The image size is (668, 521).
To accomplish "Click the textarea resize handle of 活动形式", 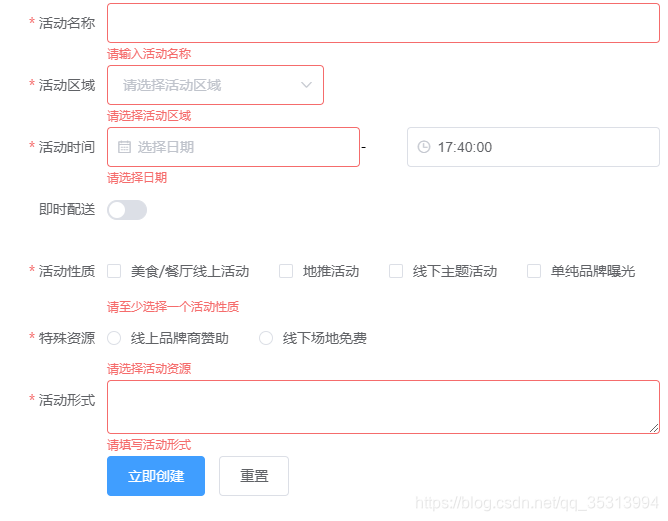I will pyautogui.click(x=654, y=428).
